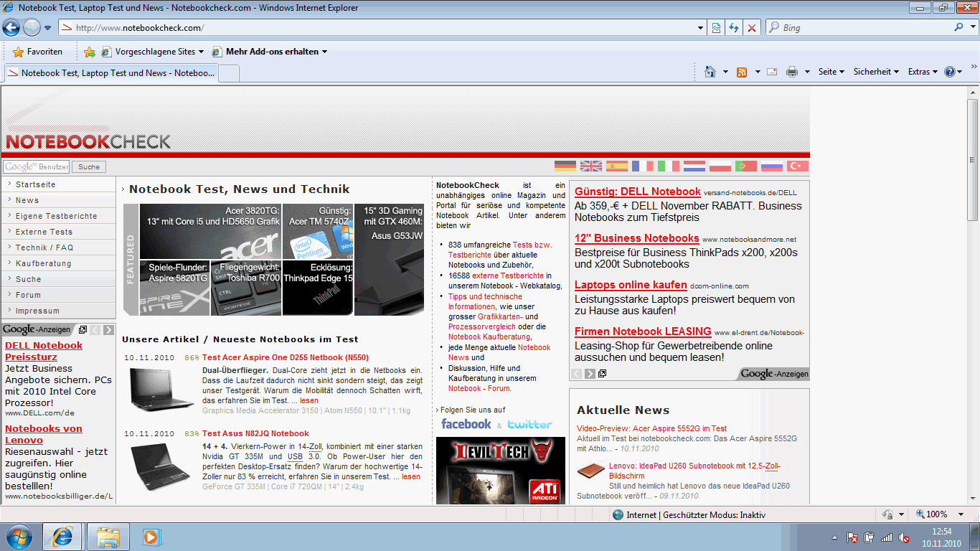The width and height of the screenshot is (980, 551).
Task: Open Test Asus N82JQ Notebook article
Action: [255, 433]
